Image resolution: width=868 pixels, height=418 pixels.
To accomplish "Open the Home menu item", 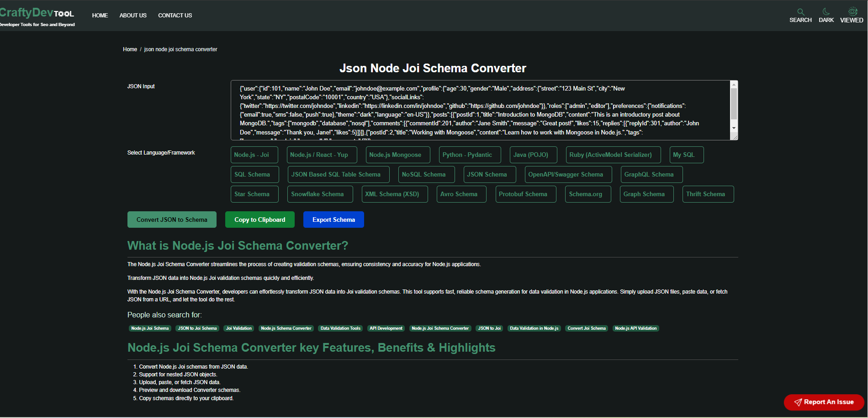I will coord(100,16).
